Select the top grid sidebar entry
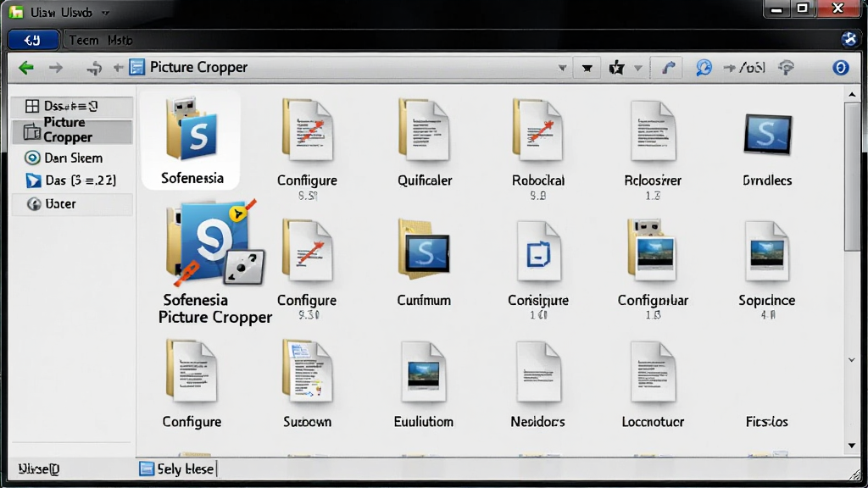The image size is (868, 488). tap(72, 106)
